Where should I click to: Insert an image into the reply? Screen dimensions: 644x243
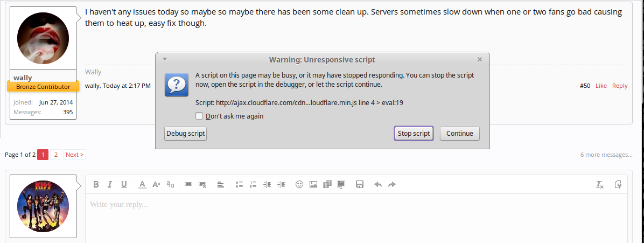pos(313,184)
